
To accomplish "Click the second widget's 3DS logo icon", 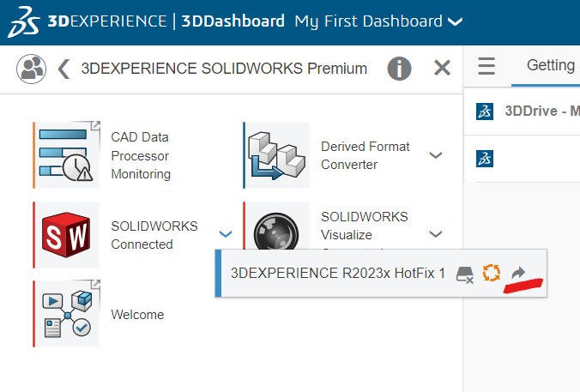I will [x=485, y=159].
